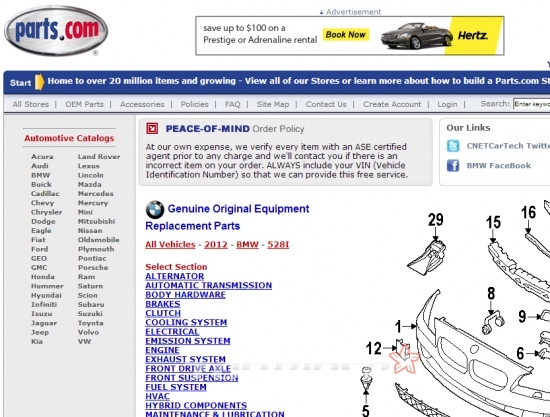Click the Twitter bird icon
The height and width of the screenshot is (417, 550).
(x=453, y=146)
